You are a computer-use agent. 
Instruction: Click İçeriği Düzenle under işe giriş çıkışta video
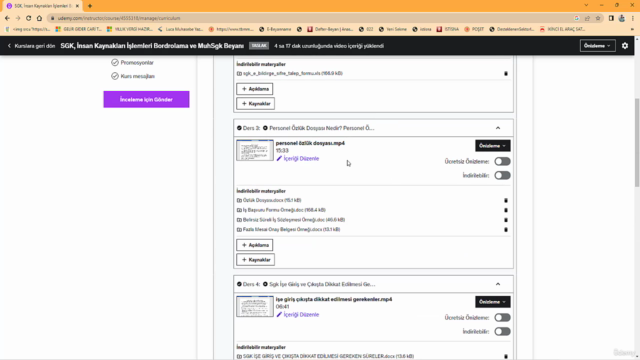click(x=298, y=315)
